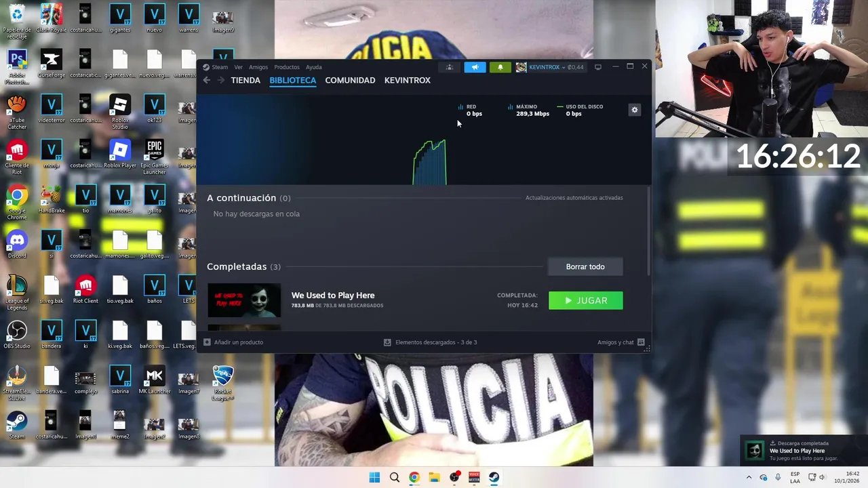Click Borrar todo to clear completed downloads
Image resolution: width=868 pixels, height=488 pixels.
tap(585, 266)
